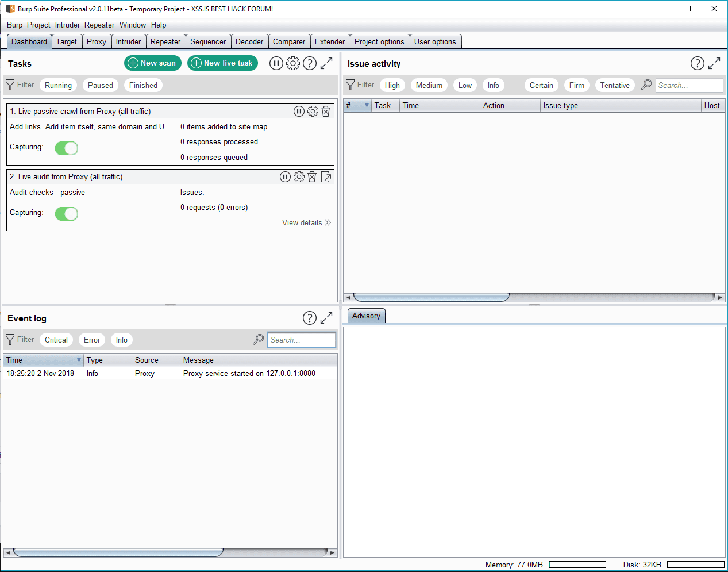Viewport: 728px width, 572px height.
Task: Open the Project menu
Action: (38, 25)
